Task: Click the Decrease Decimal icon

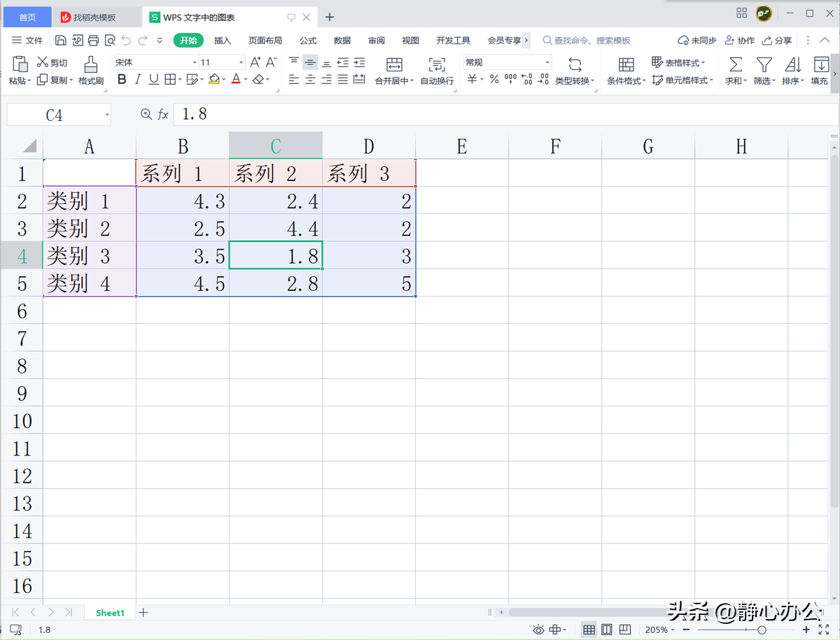Action: coord(543,80)
